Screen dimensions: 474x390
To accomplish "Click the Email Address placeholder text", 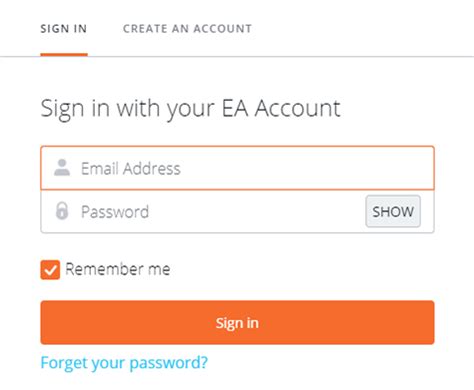I will coord(131,168).
